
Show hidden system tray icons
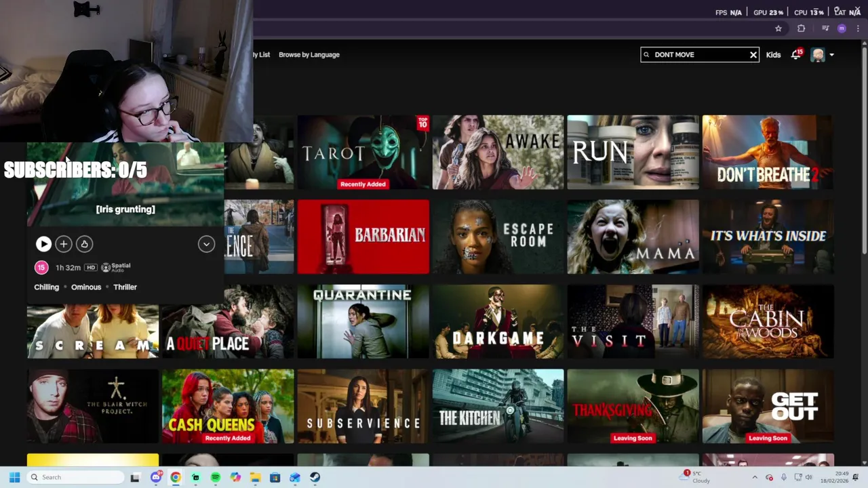[x=754, y=477]
